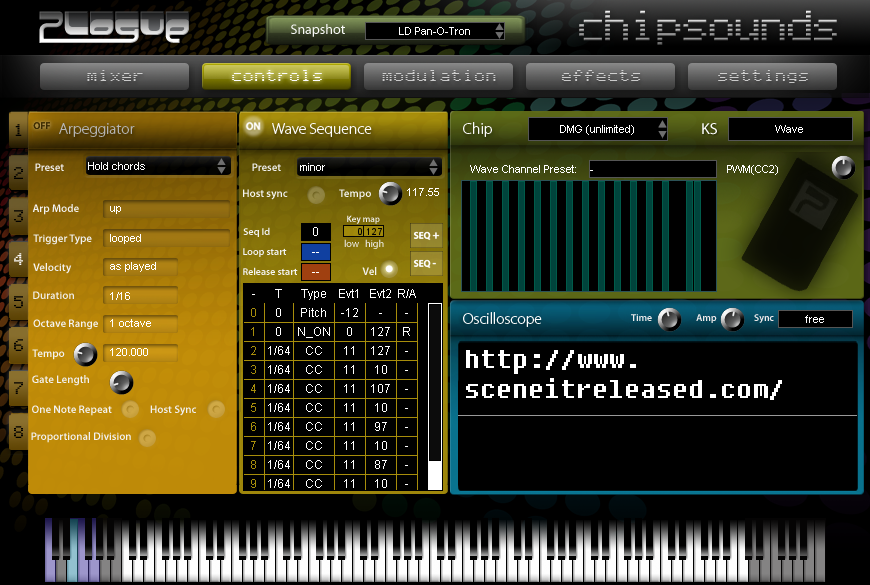Toggle the Vel switch
This screenshot has height=585, width=870.
coord(390,270)
